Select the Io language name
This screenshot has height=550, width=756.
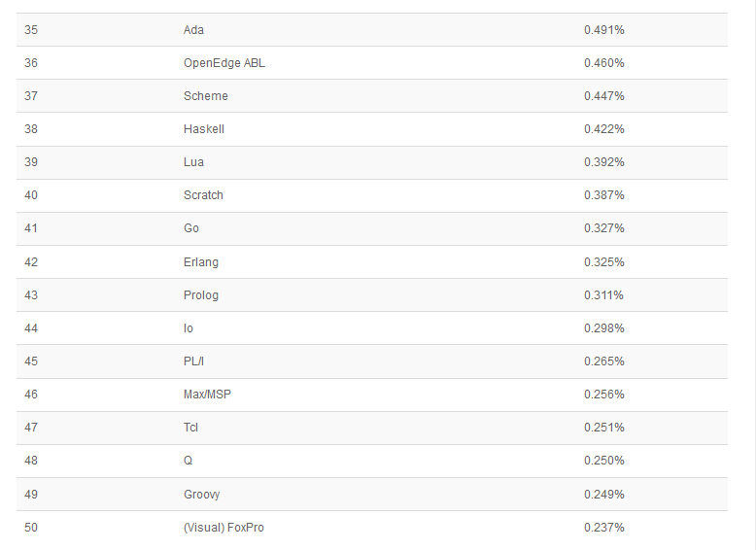[x=188, y=328]
